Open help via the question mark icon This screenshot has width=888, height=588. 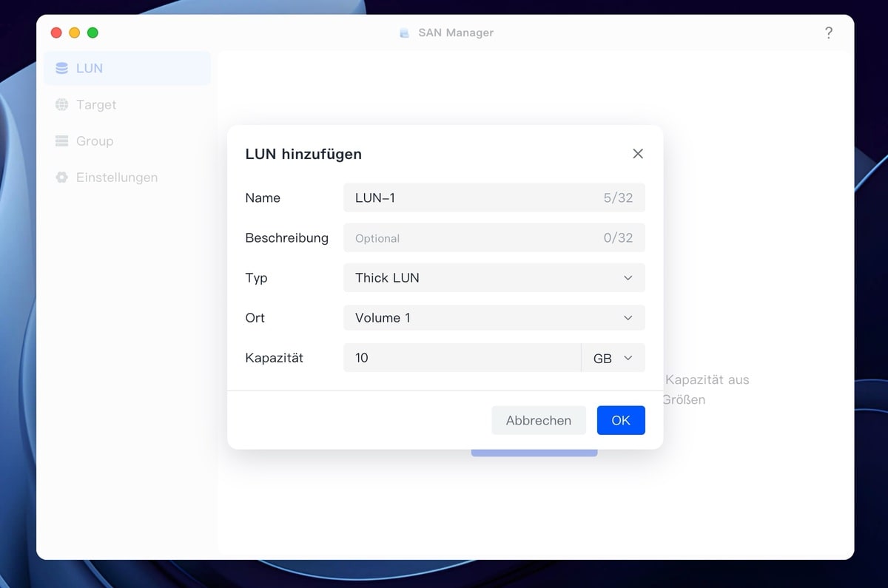[x=828, y=33]
